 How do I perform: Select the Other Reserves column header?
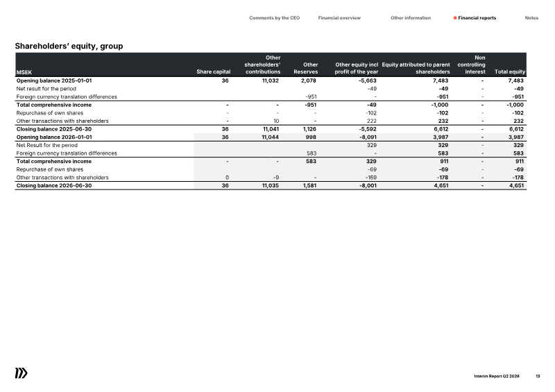click(x=306, y=68)
